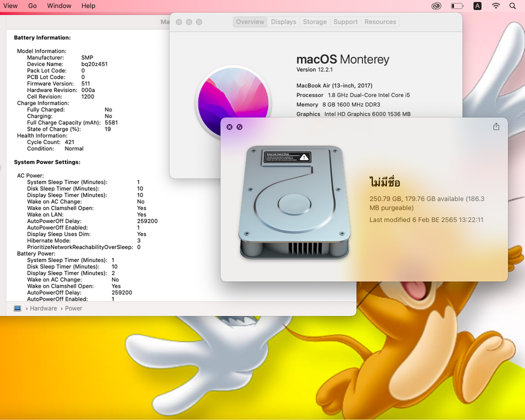Click the 'Graphics' line showing Intel HD
This screenshot has height=420, width=525.
[x=354, y=114]
